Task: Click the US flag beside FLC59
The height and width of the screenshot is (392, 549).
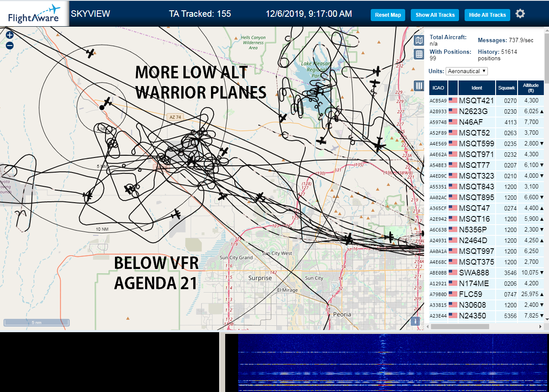Action: point(453,294)
